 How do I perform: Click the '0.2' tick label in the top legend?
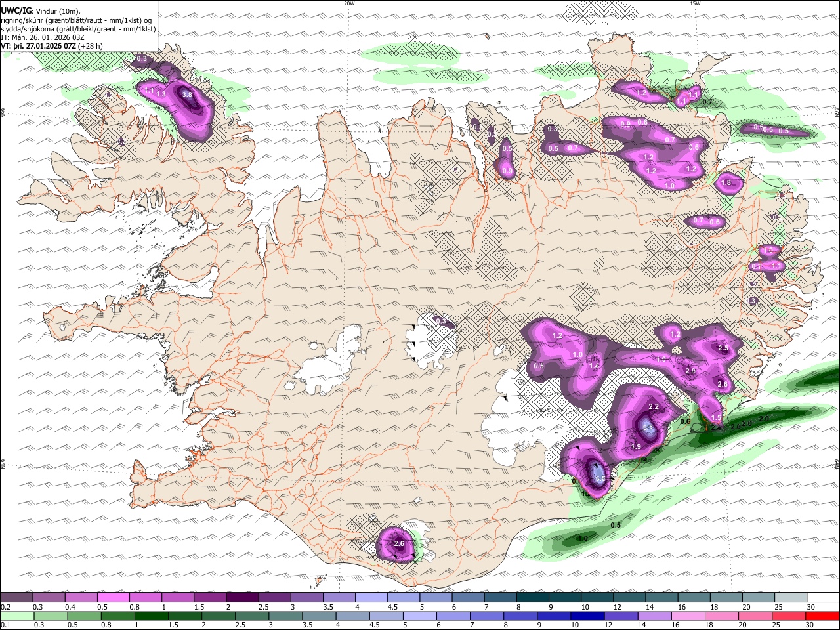click(5, 607)
